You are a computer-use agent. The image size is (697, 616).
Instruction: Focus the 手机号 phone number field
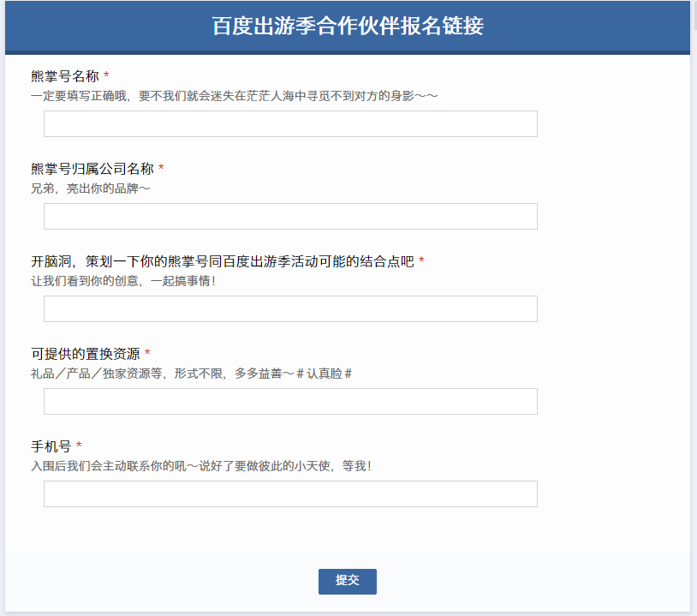[290, 493]
